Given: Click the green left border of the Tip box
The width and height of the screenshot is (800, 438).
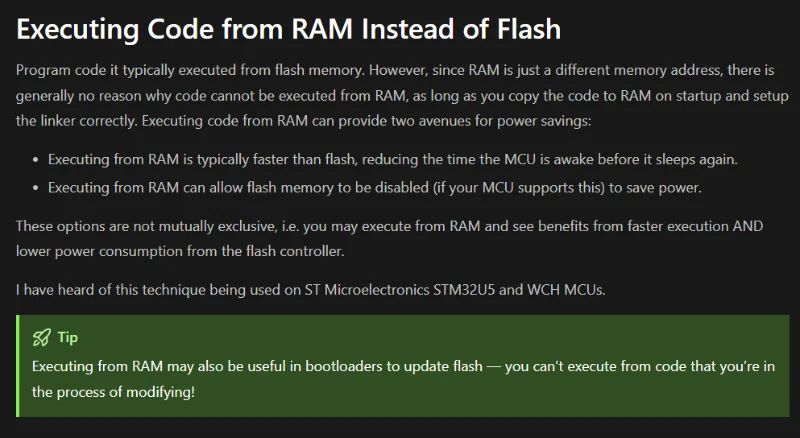Looking at the screenshot, I should (19, 365).
